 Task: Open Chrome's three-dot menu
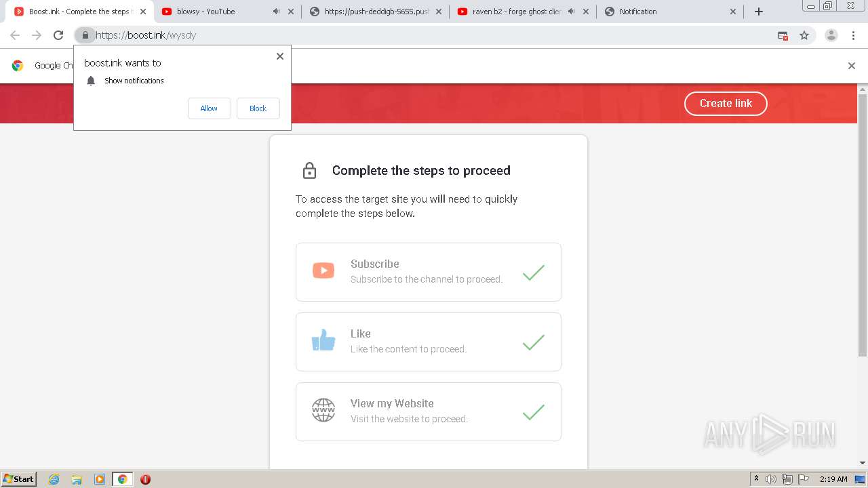853,35
